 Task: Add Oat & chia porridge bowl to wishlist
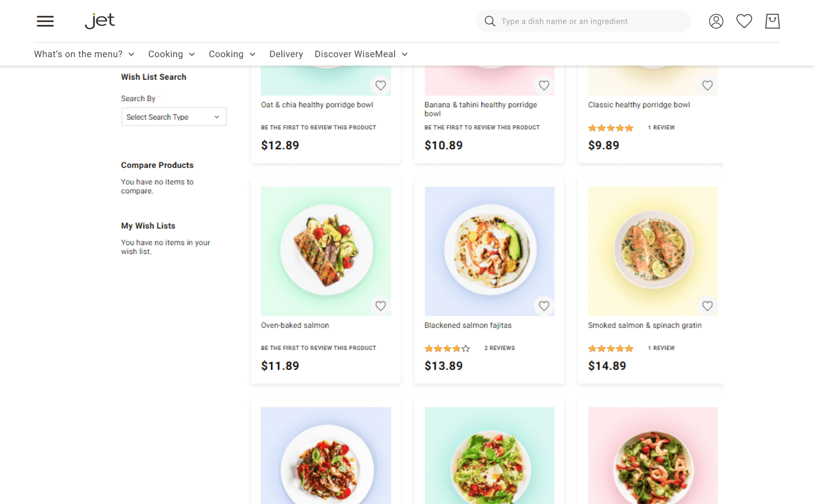(x=380, y=85)
